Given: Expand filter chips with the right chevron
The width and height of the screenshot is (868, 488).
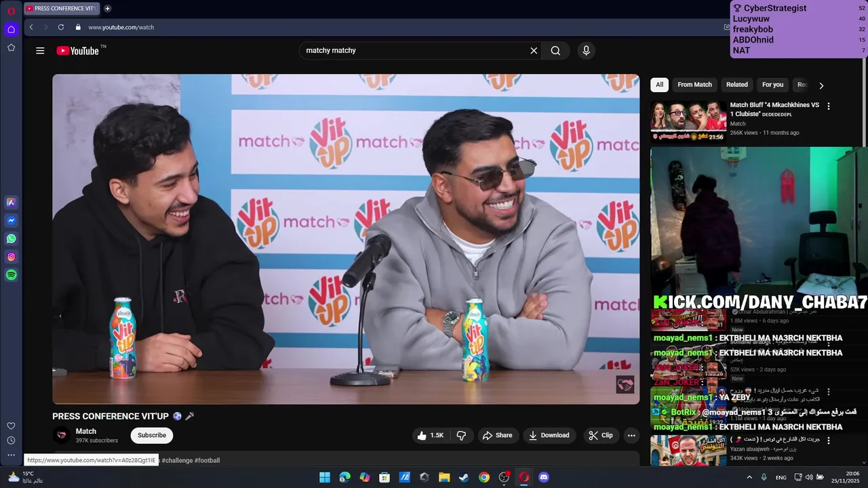Looking at the screenshot, I should coord(821,85).
